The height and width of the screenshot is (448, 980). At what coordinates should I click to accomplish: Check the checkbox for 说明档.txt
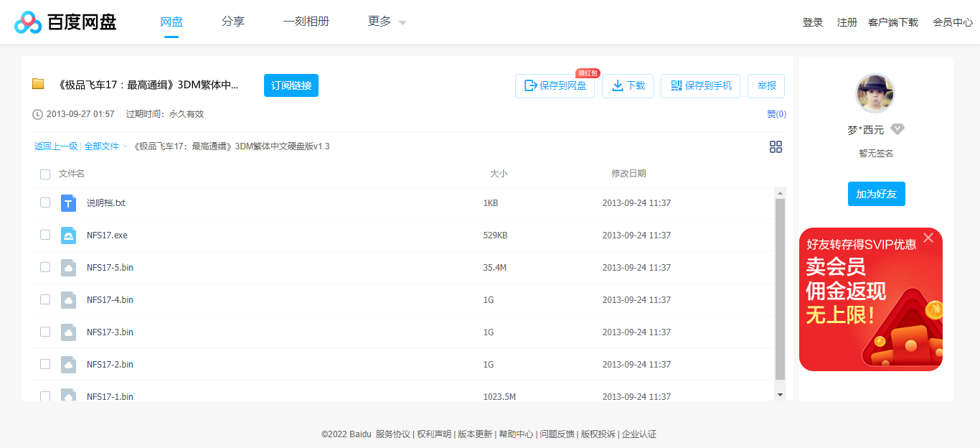pyautogui.click(x=45, y=203)
